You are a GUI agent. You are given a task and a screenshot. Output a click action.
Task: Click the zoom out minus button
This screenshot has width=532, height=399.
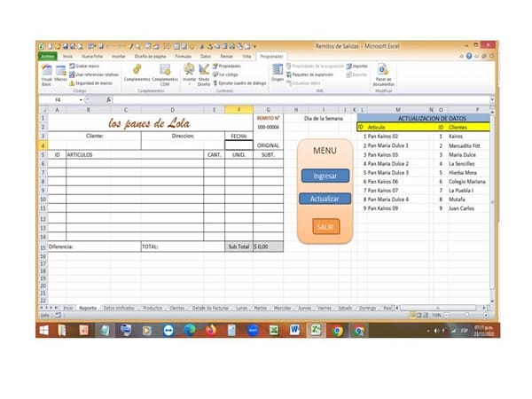point(447,316)
